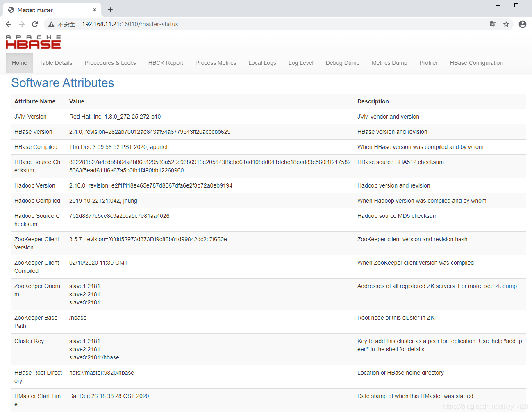Image resolution: width=532 pixels, height=414 pixels.
Task: Select the ZooKeeper Client Version value 3.5.7
Action: pos(148,239)
